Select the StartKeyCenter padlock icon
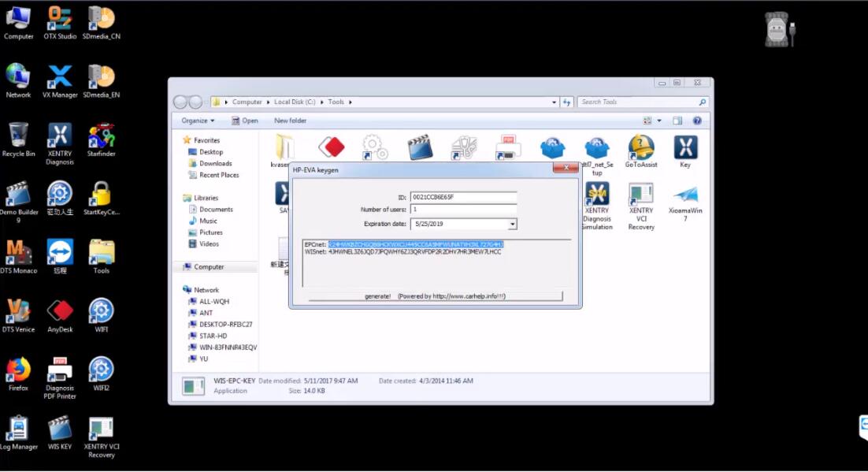This screenshot has width=868, height=472. click(102, 198)
